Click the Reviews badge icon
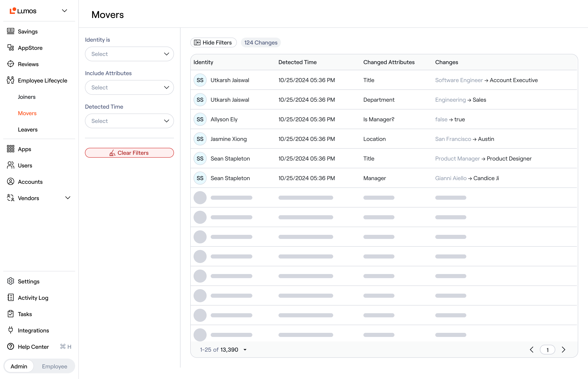The image size is (588, 379). [11, 64]
